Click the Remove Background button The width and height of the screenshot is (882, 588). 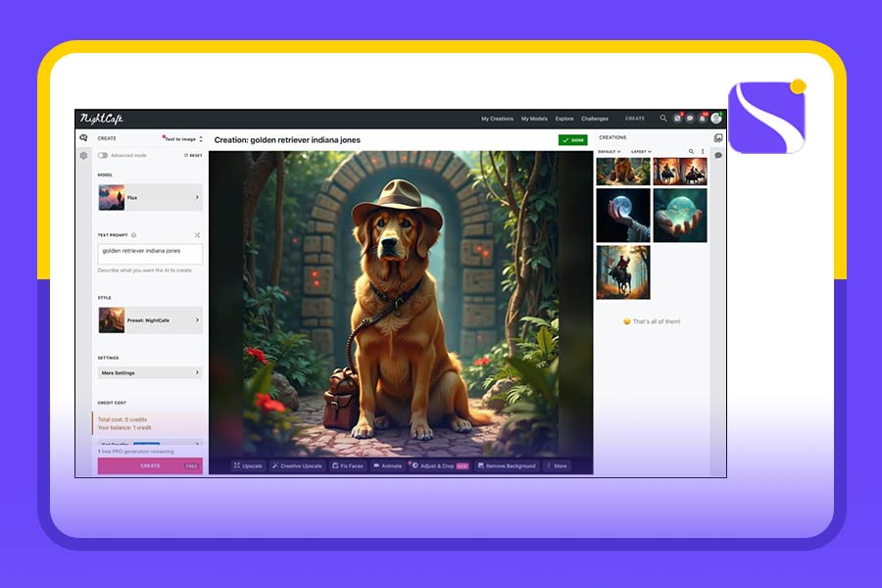507,465
